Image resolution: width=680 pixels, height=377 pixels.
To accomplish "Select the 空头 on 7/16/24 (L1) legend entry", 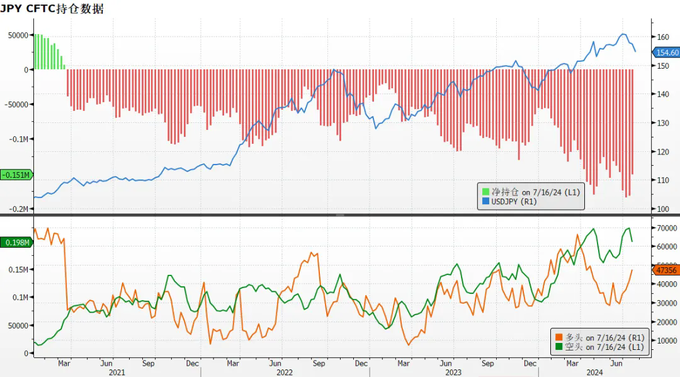I will pyautogui.click(x=600, y=347).
